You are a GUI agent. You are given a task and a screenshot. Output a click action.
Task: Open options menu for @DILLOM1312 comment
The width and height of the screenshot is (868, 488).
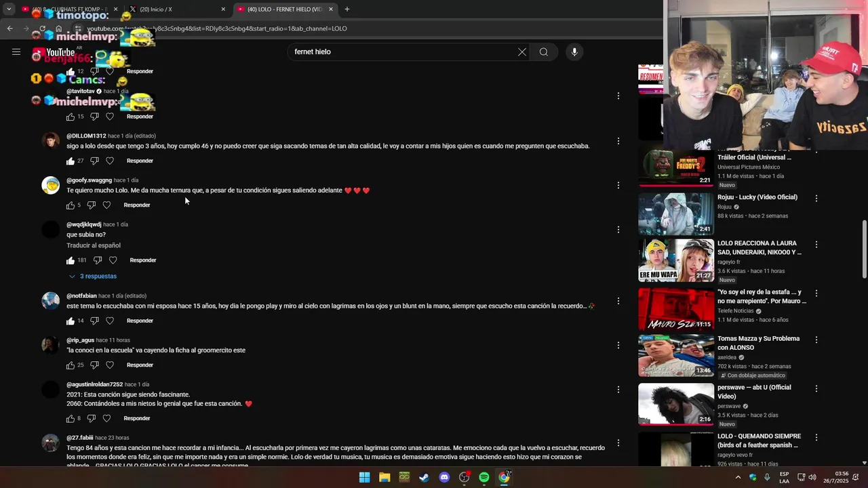(618, 141)
